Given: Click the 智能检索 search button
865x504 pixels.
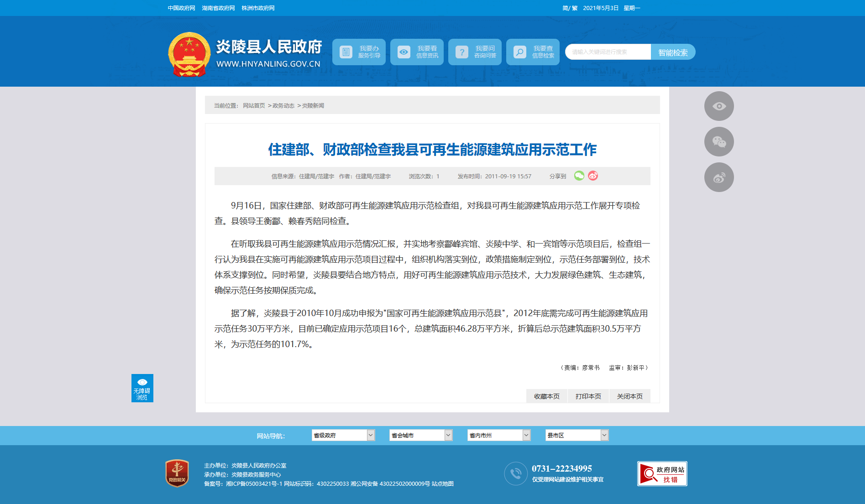Looking at the screenshot, I should [673, 52].
